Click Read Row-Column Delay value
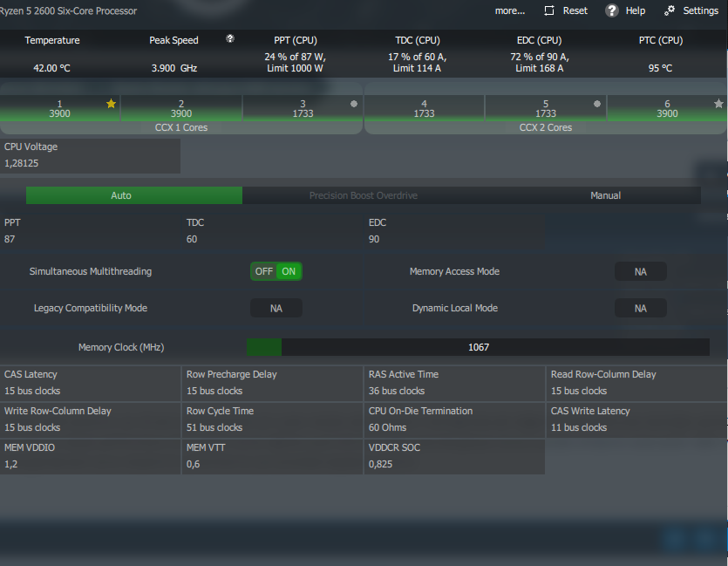 point(579,391)
